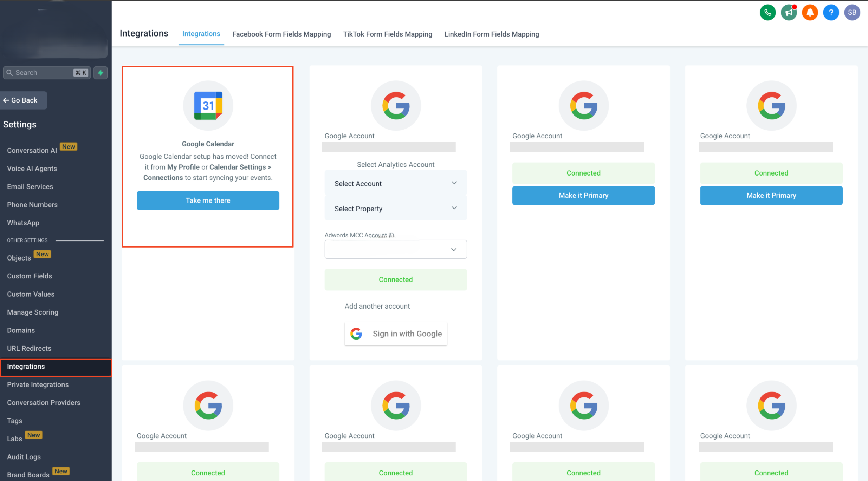
Task: Open the SB user profile avatar
Action: (x=852, y=13)
